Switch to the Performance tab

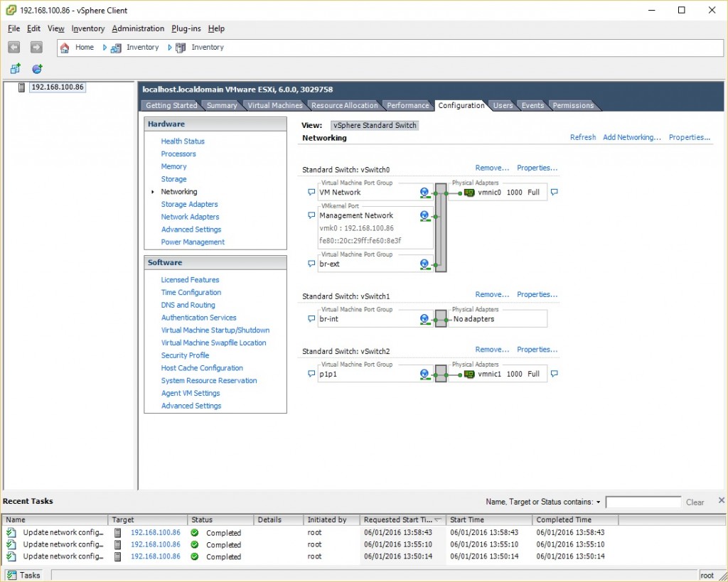[x=407, y=105]
